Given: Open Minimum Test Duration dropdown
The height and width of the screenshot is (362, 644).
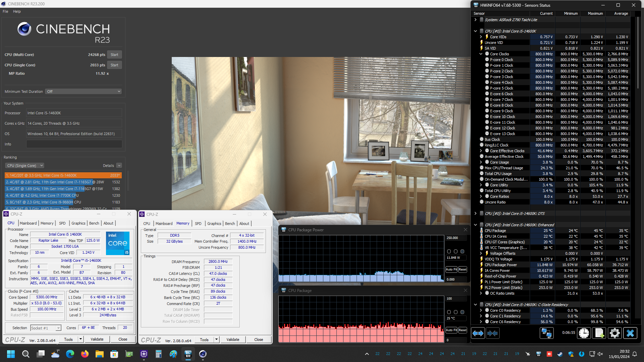Looking at the screenshot, I should [x=83, y=92].
